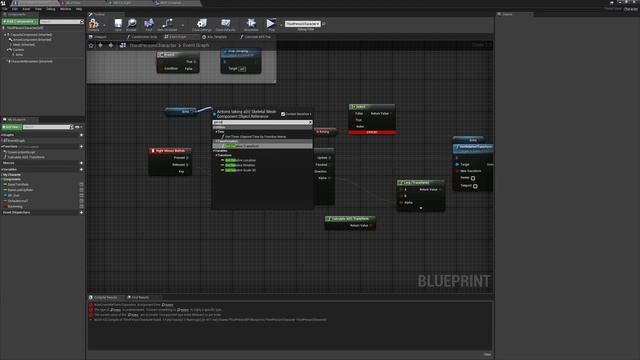Open the Debug Filter dropdown in toolbar

point(303,24)
